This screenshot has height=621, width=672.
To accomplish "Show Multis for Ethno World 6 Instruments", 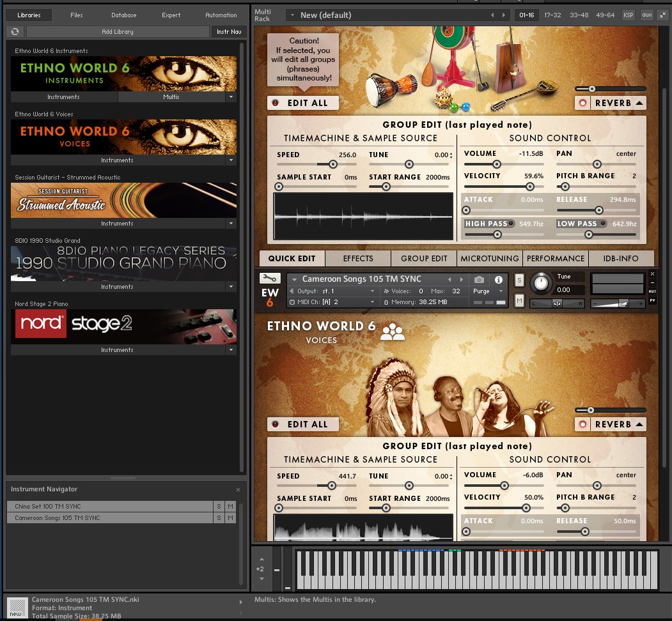I will coord(171,96).
